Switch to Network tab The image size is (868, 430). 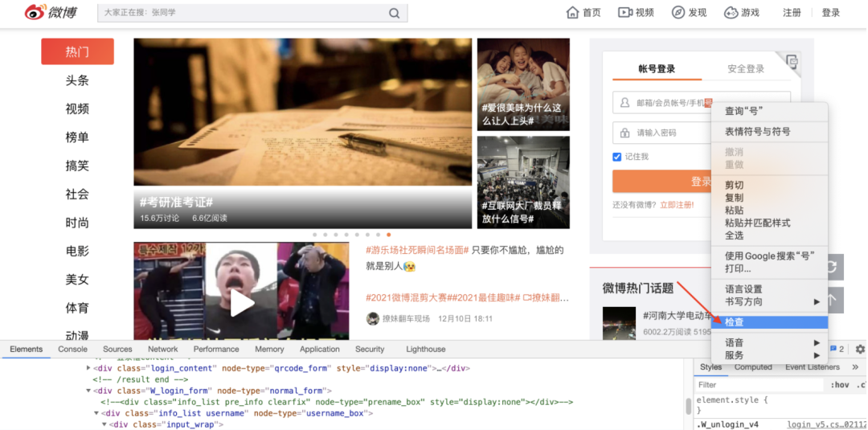point(162,349)
